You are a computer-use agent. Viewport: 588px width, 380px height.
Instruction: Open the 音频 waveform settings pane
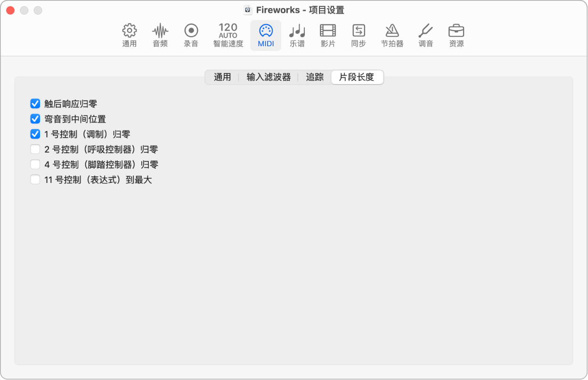click(160, 36)
